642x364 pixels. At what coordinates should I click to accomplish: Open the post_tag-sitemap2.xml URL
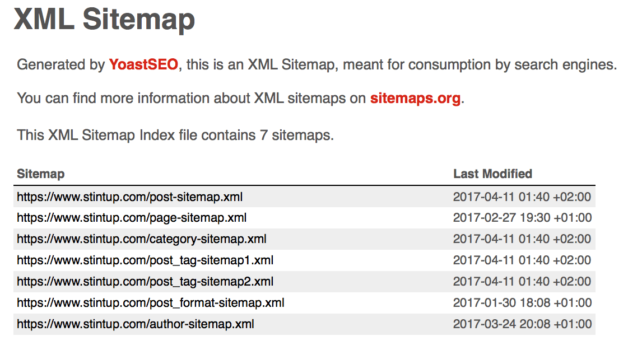(x=145, y=282)
